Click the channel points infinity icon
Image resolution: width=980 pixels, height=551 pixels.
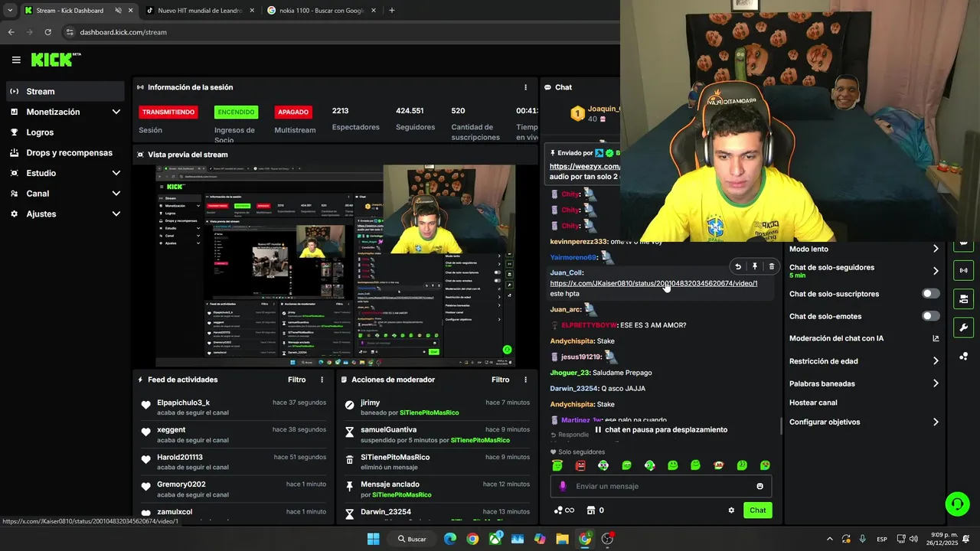coord(564,510)
